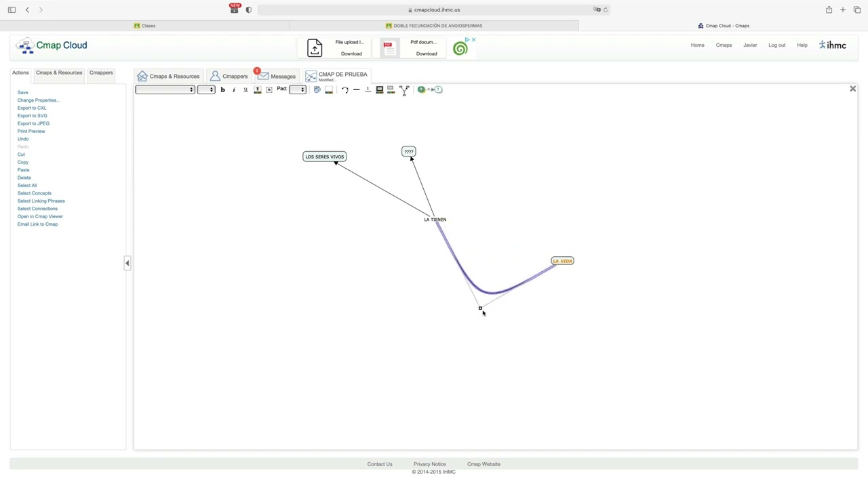Click the Delete action

24,178
